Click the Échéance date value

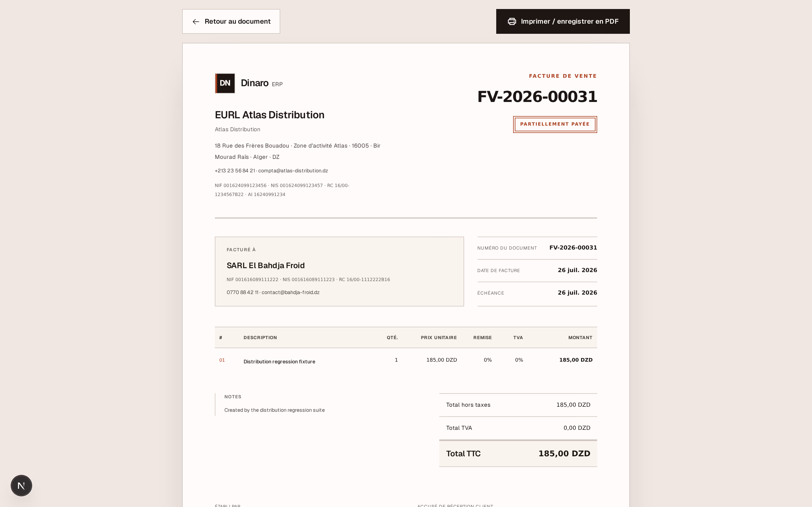pyautogui.click(x=577, y=293)
